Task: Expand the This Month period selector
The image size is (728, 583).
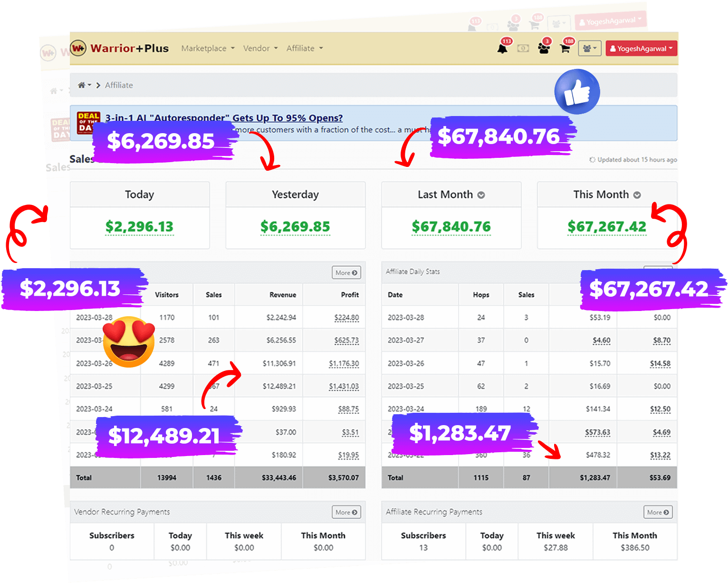Action: tap(637, 195)
